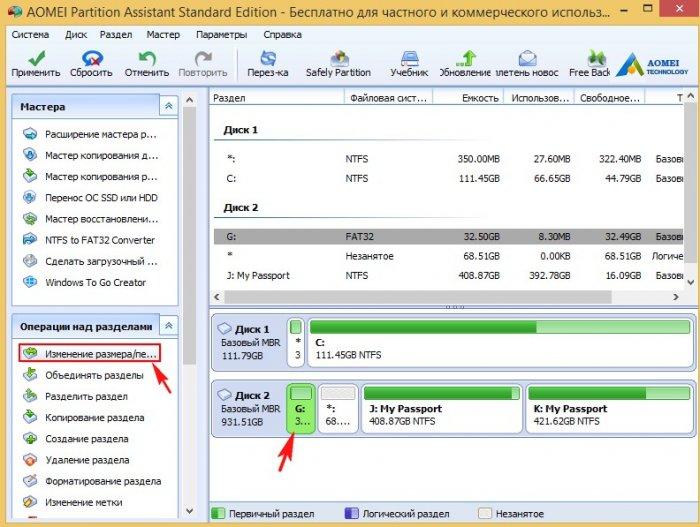The height and width of the screenshot is (527, 700).
Task: Open the Раздел menu
Action: (116, 34)
